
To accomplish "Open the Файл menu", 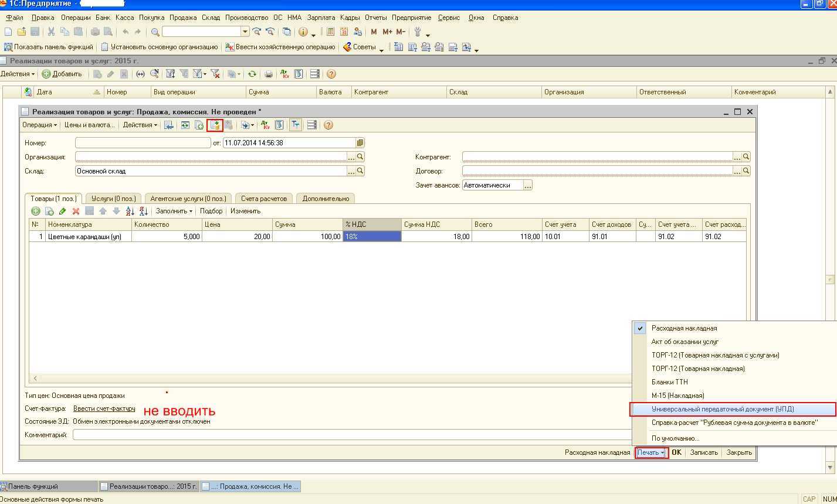I will pyautogui.click(x=15, y=18).
